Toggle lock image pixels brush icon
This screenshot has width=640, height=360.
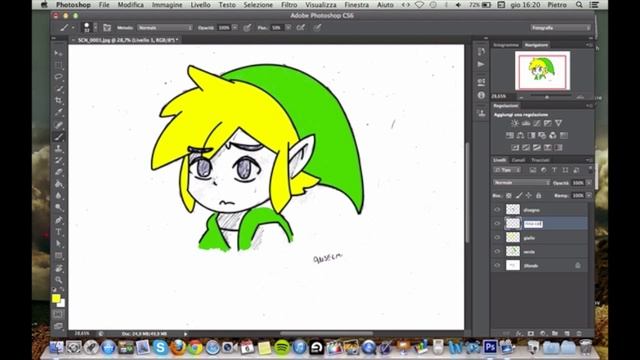[519, 196]
